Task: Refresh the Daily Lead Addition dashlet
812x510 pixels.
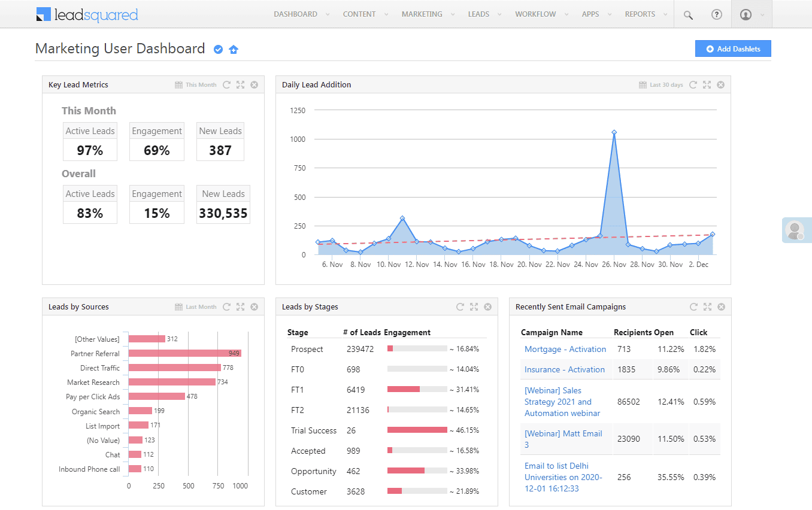Action: [693, 85]
